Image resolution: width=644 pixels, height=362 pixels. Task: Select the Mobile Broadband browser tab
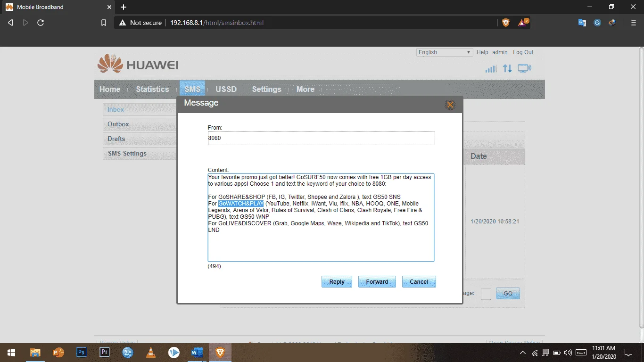click(x=57, y=7)
